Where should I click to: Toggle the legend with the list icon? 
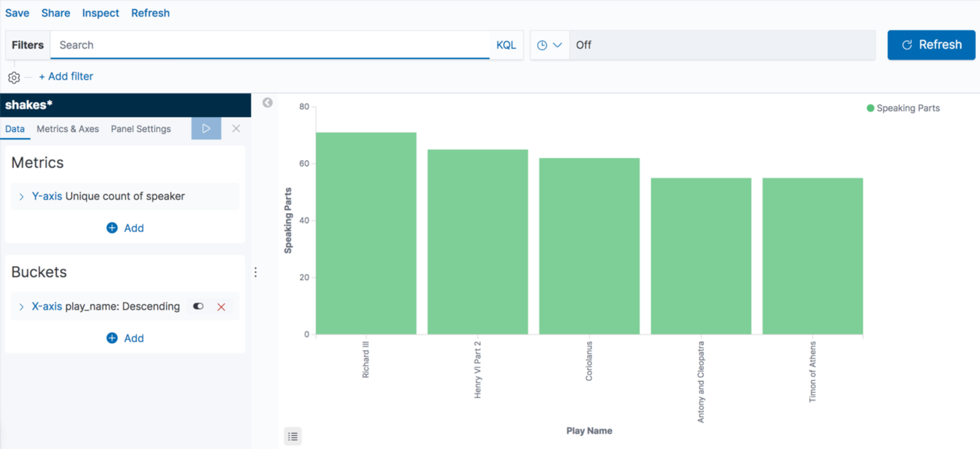292,436
